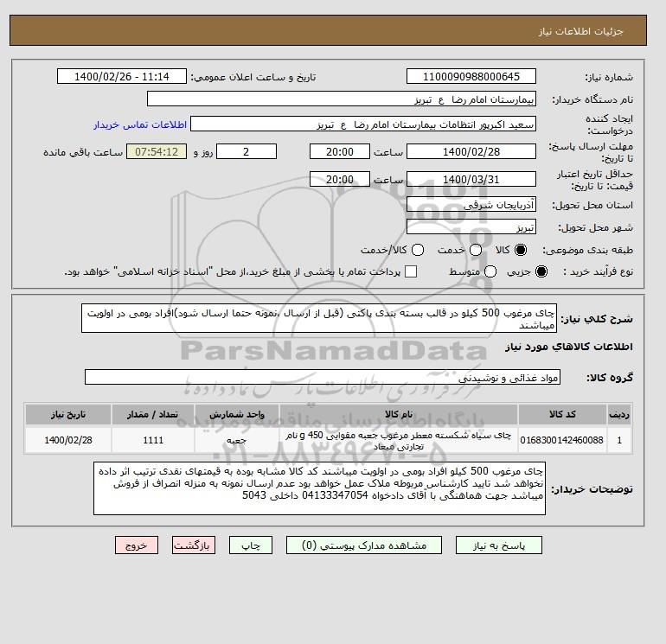
Task: Open the اطلاعات تماس خریدار link
Action: [x=140, y=124]
